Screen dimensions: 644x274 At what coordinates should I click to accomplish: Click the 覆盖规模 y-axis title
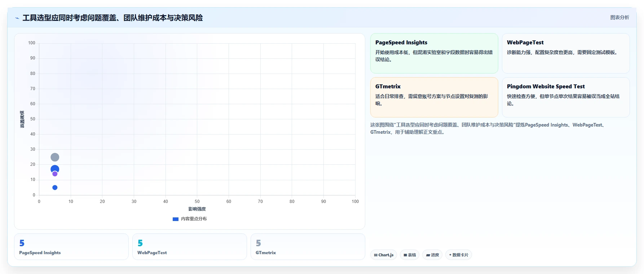coord(22,119)
